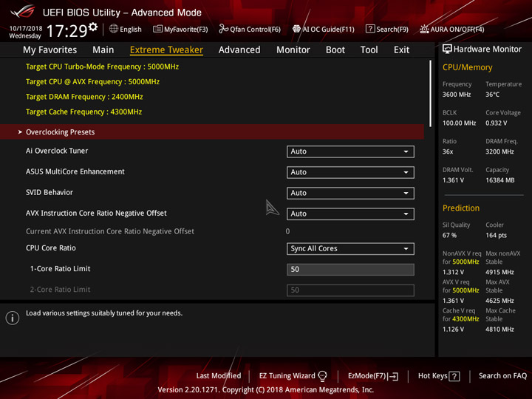Image resolution: width=532 pixels, height=399 pixels.
Task: Open the Ai Overclock Tuner dropdown
Action: coord(350,151)
